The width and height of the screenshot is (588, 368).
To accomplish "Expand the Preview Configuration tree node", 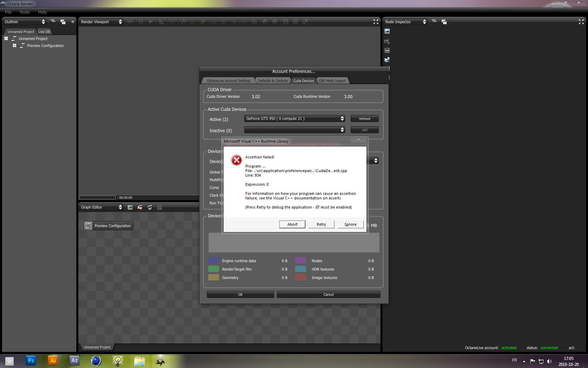I will pos(14,46).
